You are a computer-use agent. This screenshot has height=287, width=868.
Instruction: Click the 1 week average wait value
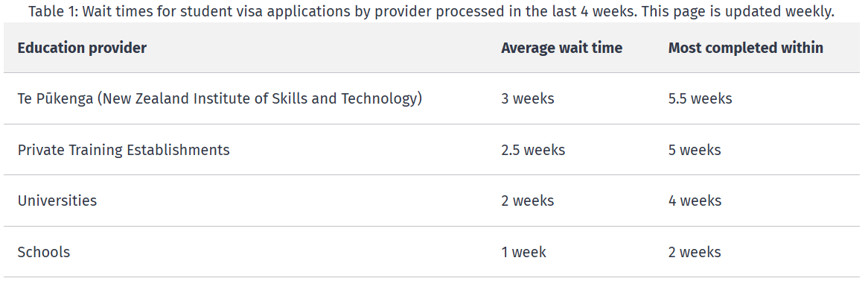point(523,252)
